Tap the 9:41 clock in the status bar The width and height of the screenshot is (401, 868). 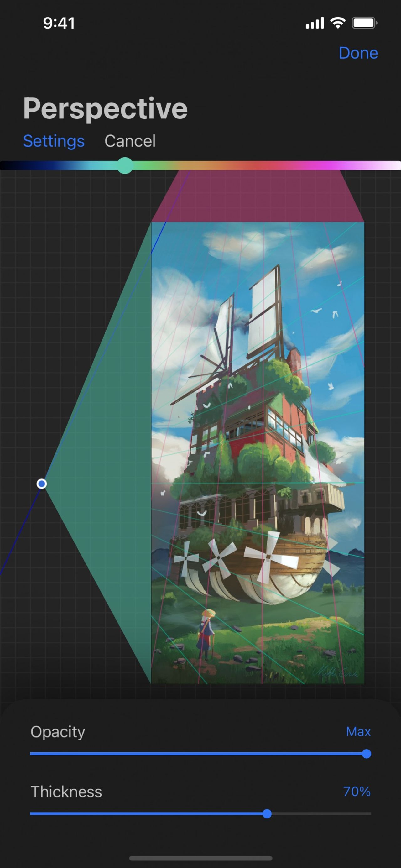point(59,23)
